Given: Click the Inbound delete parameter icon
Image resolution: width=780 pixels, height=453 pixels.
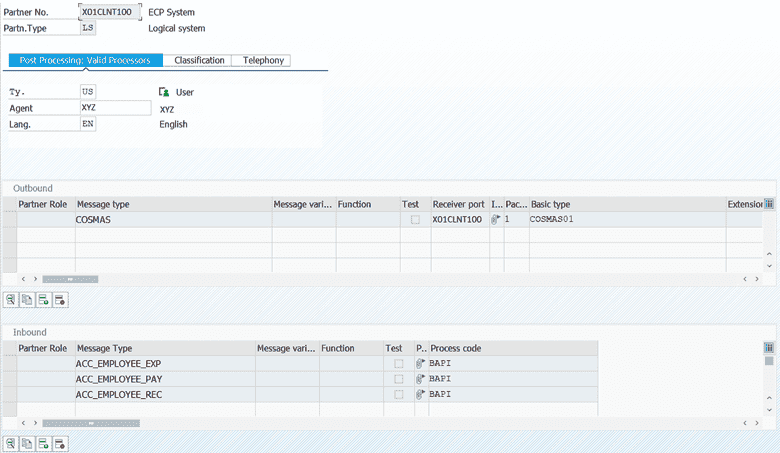Looking at the screenshot, I should (60, 443).
